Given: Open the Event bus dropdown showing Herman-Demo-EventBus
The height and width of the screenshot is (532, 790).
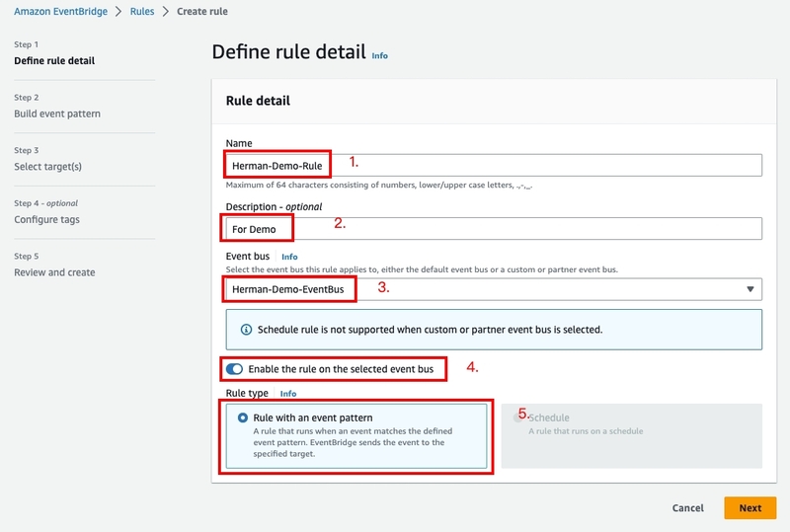Looking at the screenshot, I should [x=494, y=289].
